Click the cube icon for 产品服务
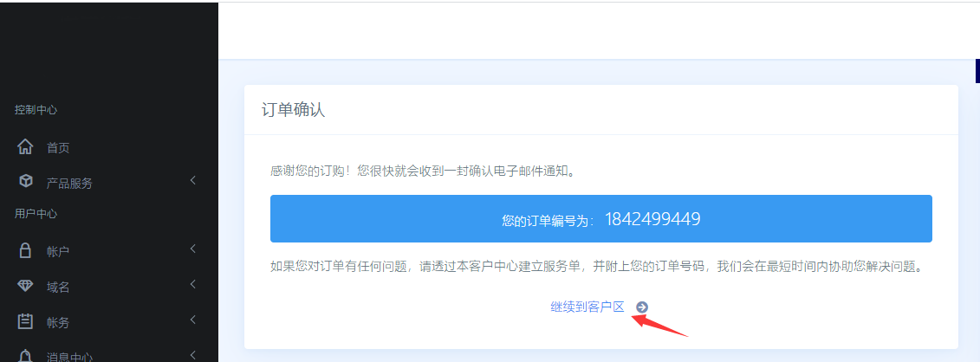Screen dimensions: 980x362 (26, 182)
